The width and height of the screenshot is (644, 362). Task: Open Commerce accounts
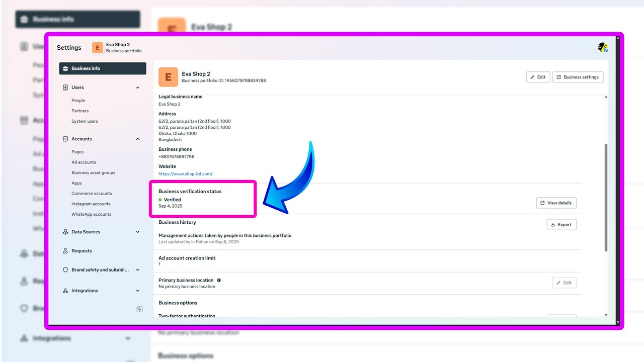pyautogui.click(x=92, y=194)
